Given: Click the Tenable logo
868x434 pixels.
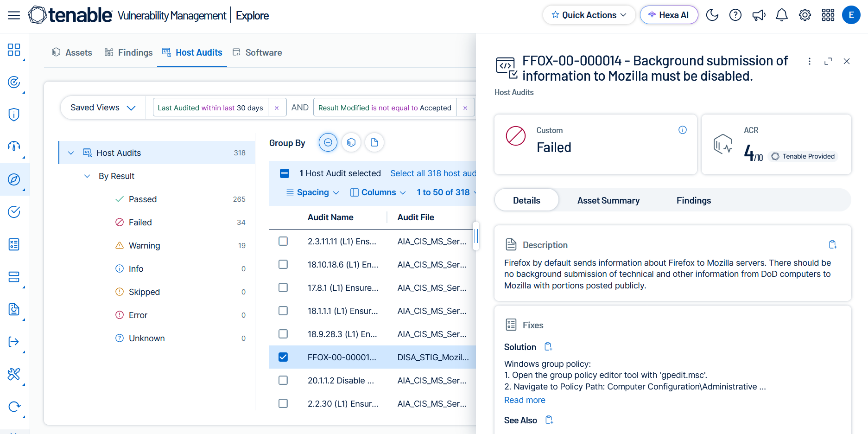Looking at the screenshot, I should tap(70, 15).
